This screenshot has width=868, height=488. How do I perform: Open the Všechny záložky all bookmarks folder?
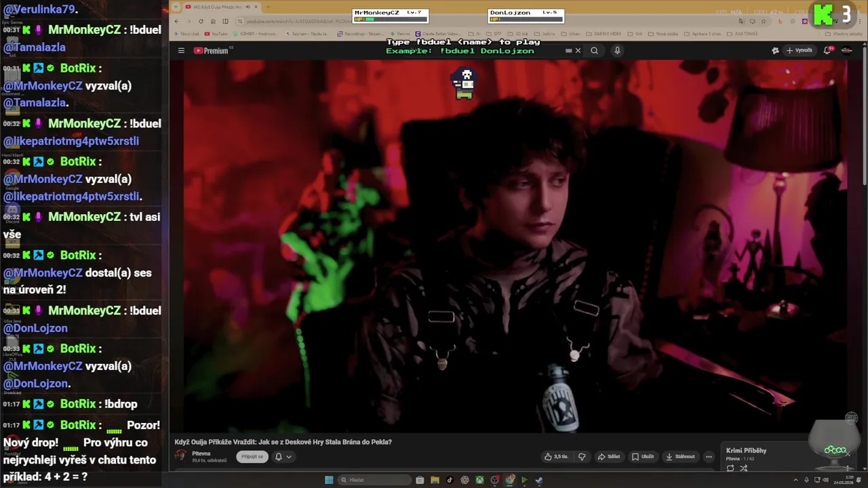point(844,34)
